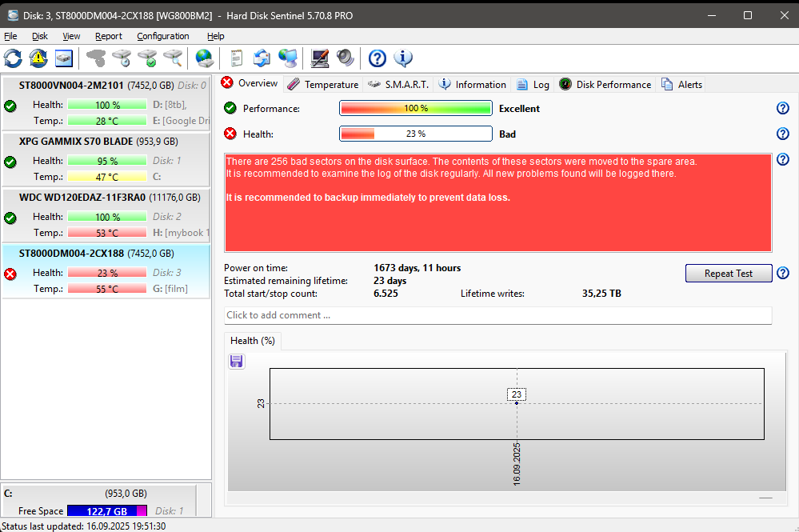Open the Disk Performance tab

pyautogui.click(x=605, y=85)
